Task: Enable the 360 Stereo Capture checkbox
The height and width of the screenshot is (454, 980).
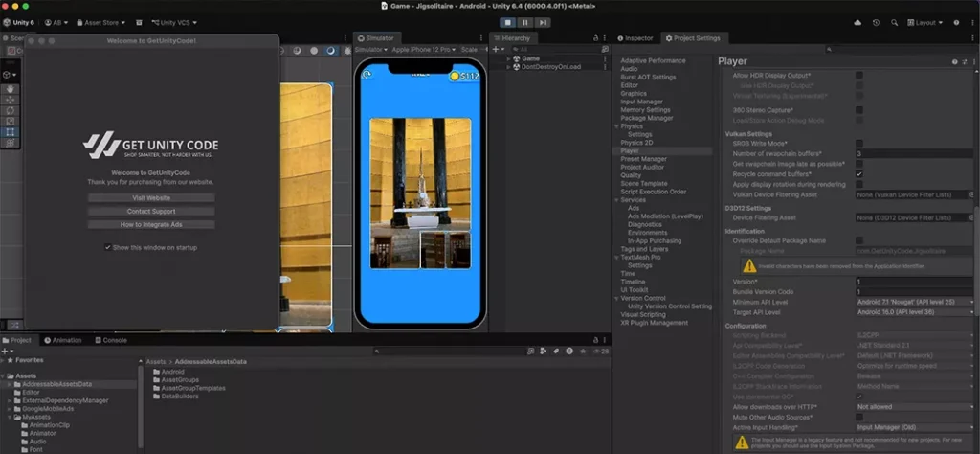Action: pos(859,110)
